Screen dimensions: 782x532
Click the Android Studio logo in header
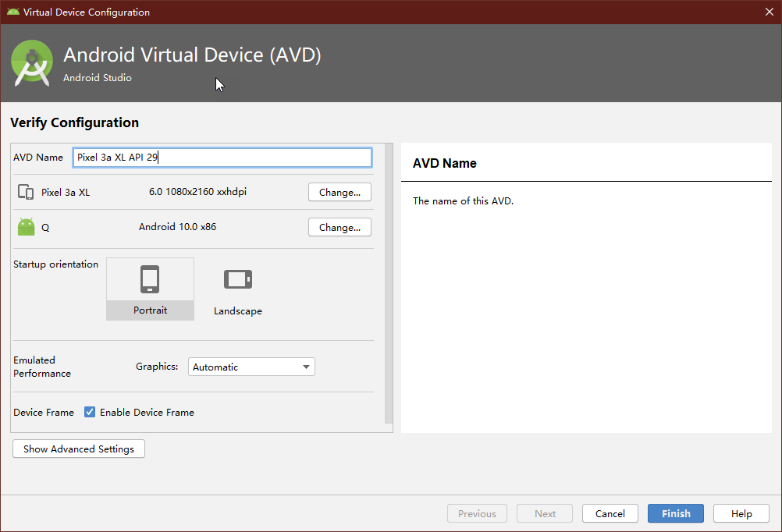[x=32, y=63]
